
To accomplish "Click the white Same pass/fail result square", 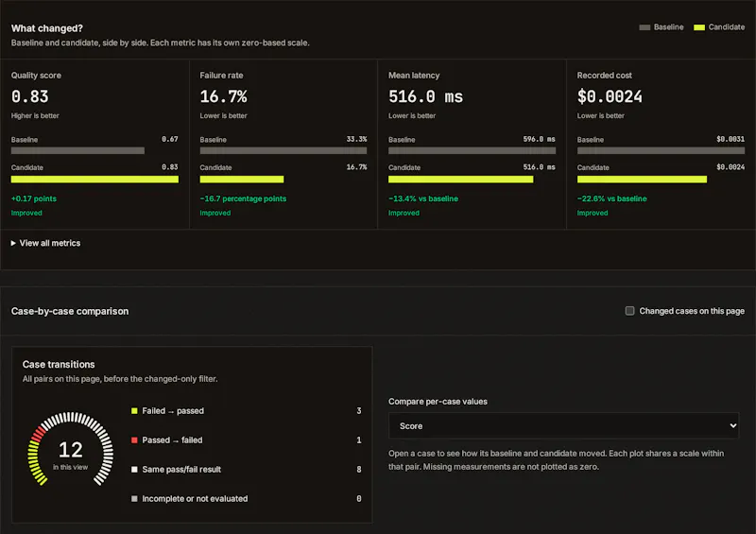I will [134, 470].
